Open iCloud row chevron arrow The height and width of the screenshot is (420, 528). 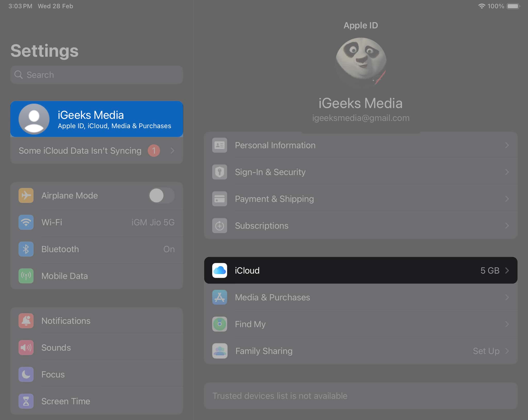pos(507,270)
